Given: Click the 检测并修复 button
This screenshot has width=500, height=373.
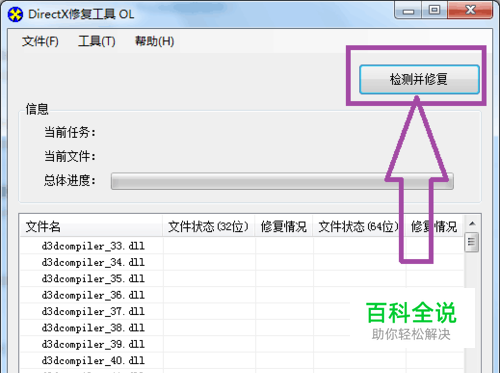Looking at the screenshot, I should point(419,79).
